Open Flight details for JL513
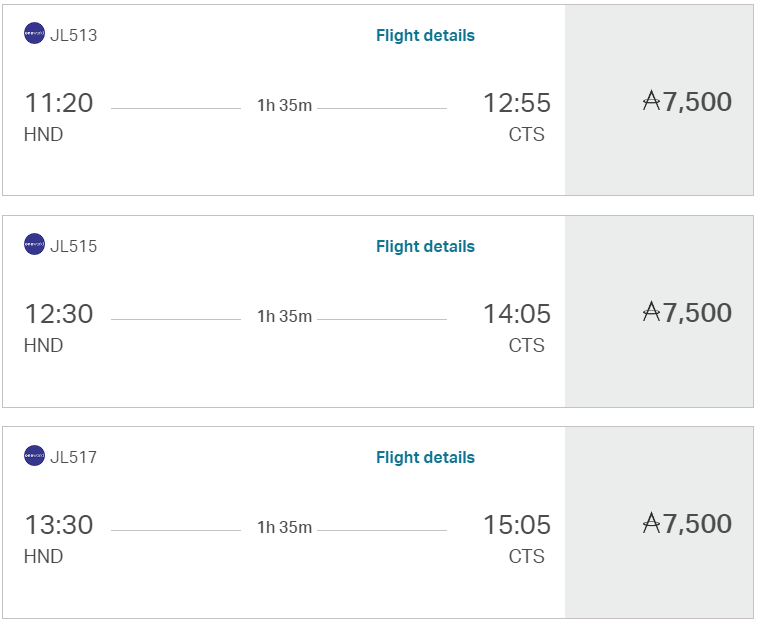The height and width of the screenshot is (623, 759). [x=425, y=35]
